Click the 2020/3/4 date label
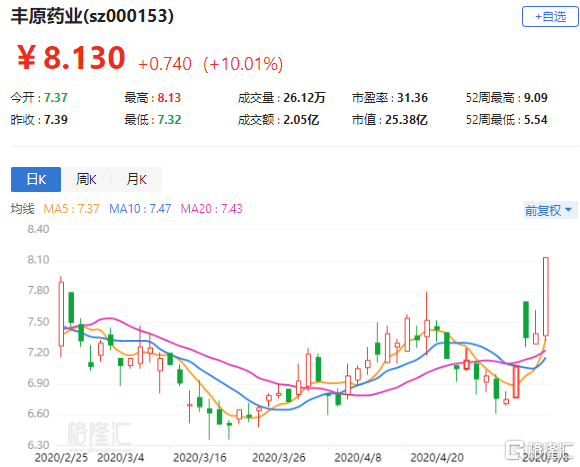Viewport: 580px width, 467px height. [x=121, y=458]
